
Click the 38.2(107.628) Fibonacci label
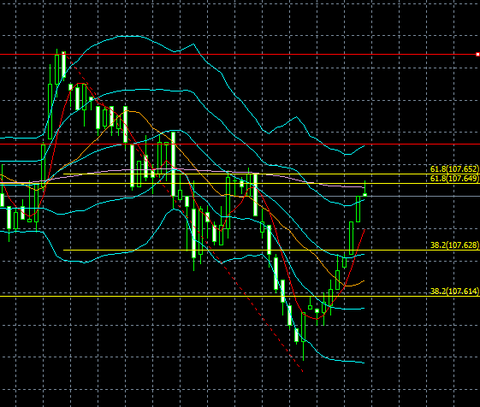coord(455,245)
